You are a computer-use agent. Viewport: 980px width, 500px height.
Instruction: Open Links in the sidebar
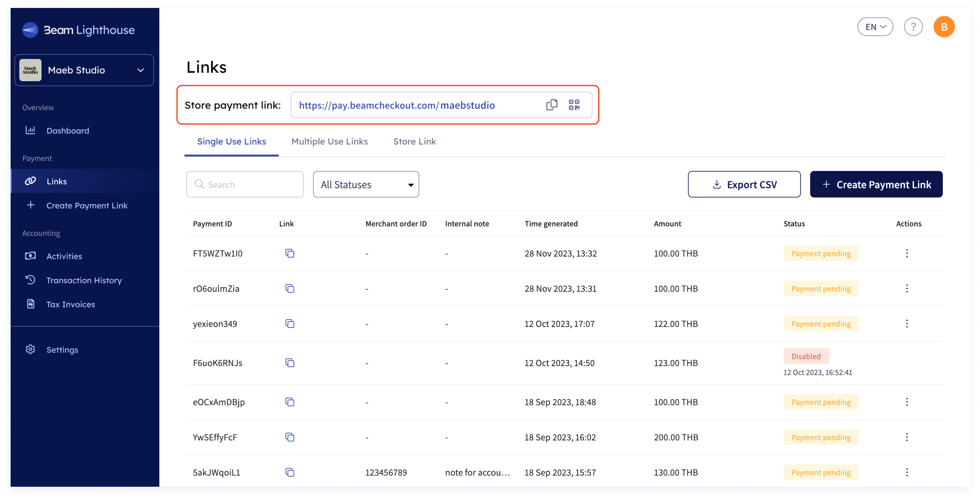coord(85,181)
